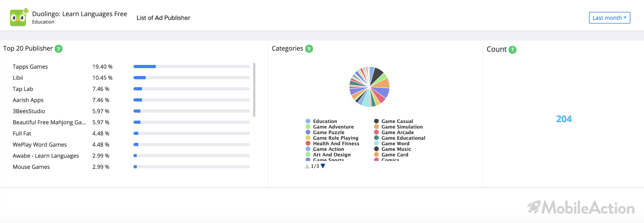
Task: Select WePlay Word Games publisher
Action: coord(40,145)
